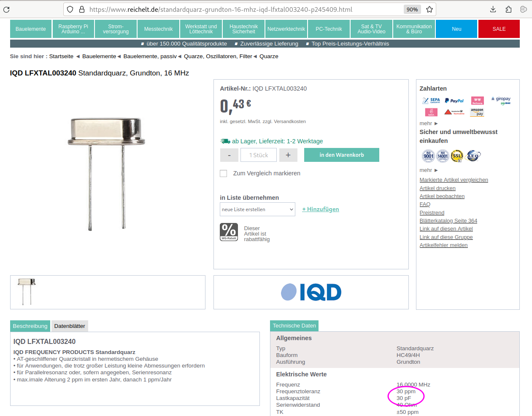The height and width of the screenshot is (416, 532).
Task: Open the FAQ link
Action: [425, 204]
